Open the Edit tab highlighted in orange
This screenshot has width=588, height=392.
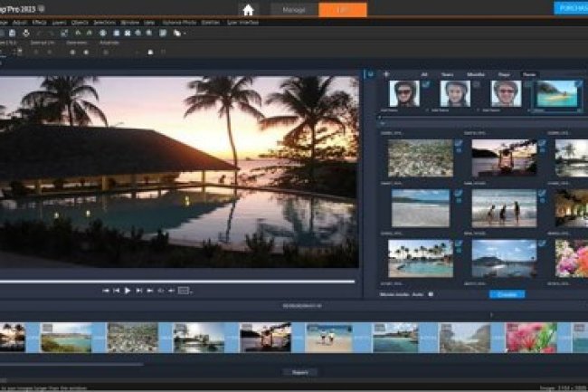pyautogui.click(x=343, y=9)
